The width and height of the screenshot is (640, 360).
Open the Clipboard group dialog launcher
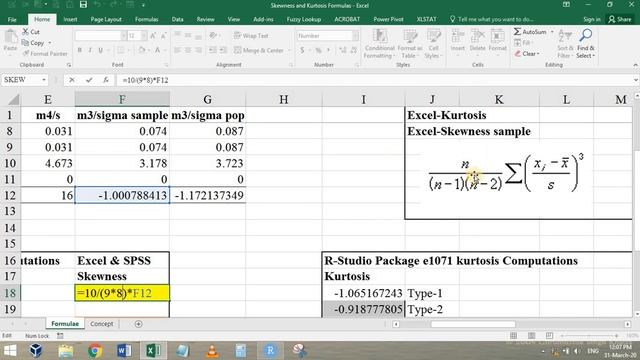point(69,65)
